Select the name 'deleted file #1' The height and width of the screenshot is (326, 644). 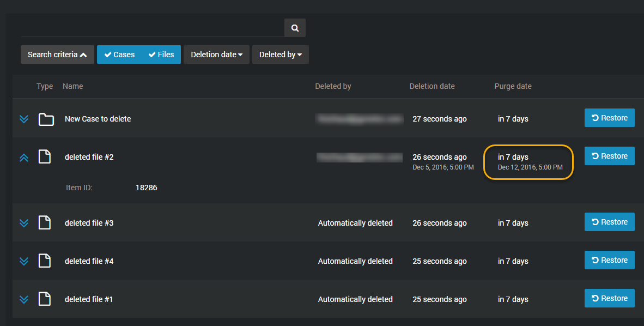(89, 299)
